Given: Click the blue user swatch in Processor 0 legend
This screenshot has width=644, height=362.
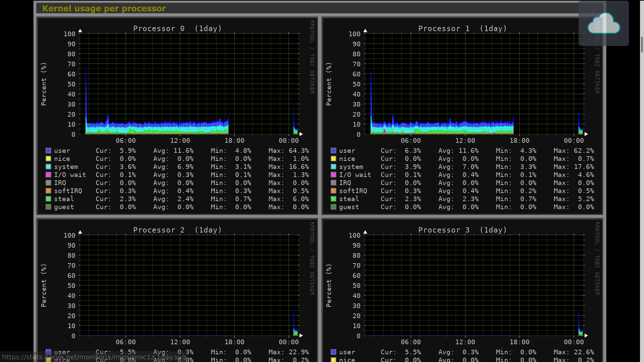Looking at the screenshot, I should (48, 150).
